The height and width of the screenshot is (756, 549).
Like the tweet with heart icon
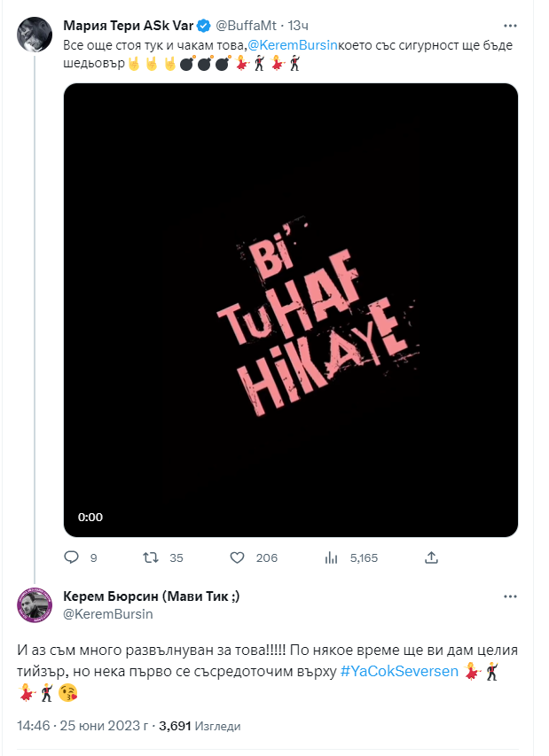(x=237, y=557)
